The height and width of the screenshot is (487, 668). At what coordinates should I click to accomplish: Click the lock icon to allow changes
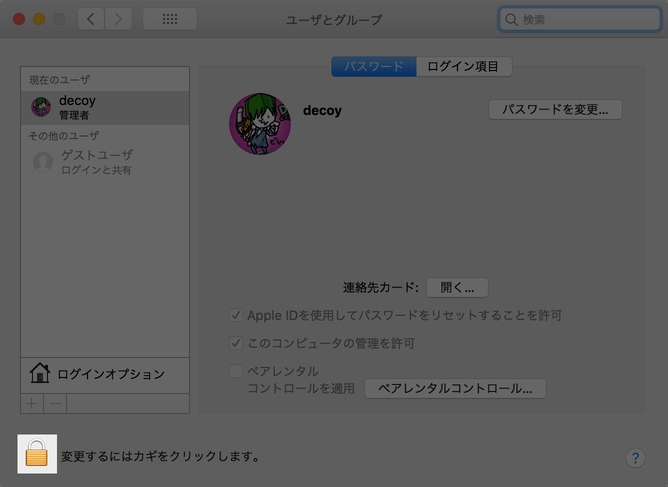37,454
